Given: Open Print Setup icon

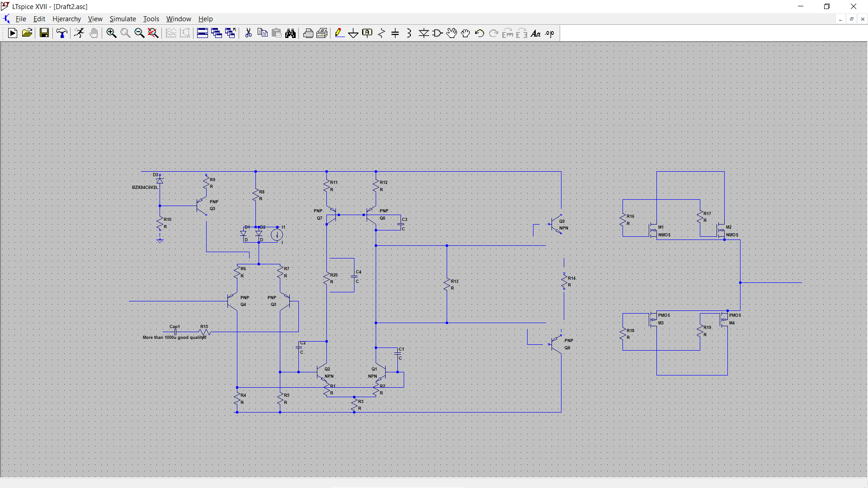Looking at the screenshot, I should (322, 33).
